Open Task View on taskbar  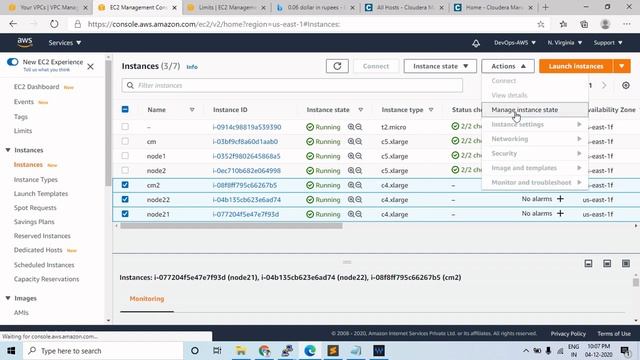click(x=217, y=351)
